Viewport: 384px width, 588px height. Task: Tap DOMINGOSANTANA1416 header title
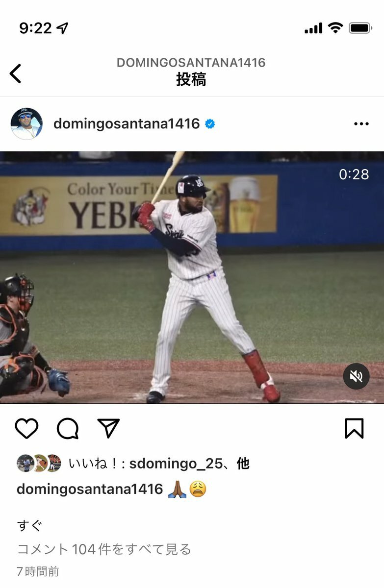[x=191, y=63]
